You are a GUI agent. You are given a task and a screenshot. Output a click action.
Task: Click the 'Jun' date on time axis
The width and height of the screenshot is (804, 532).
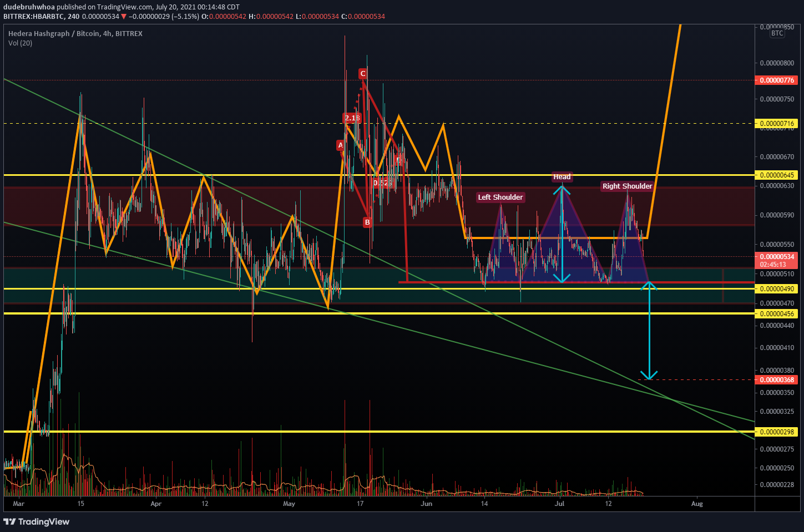tap(426, 504)
